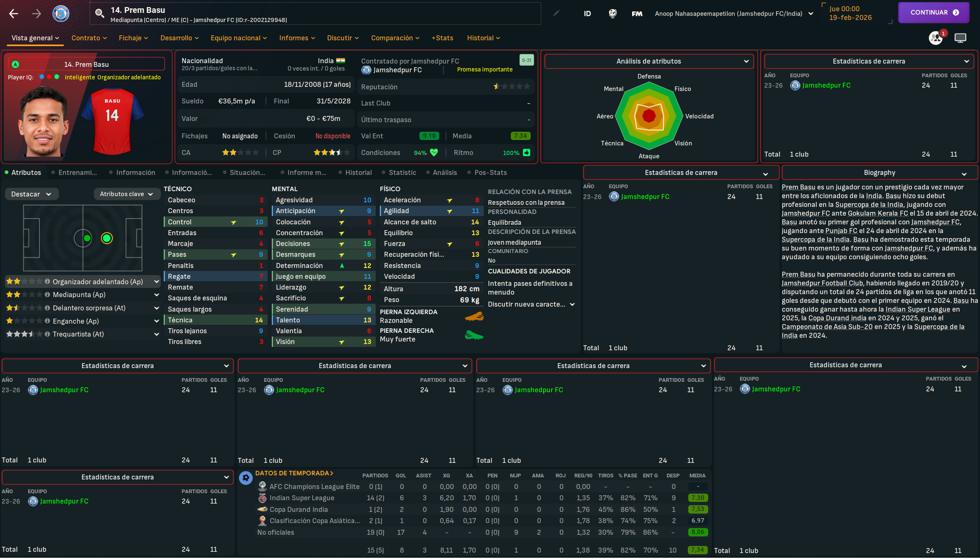Open Jamshedpur FC club badge in top bar
The width and height of the screenshot is (980, 558).
[x=61, y=14]
